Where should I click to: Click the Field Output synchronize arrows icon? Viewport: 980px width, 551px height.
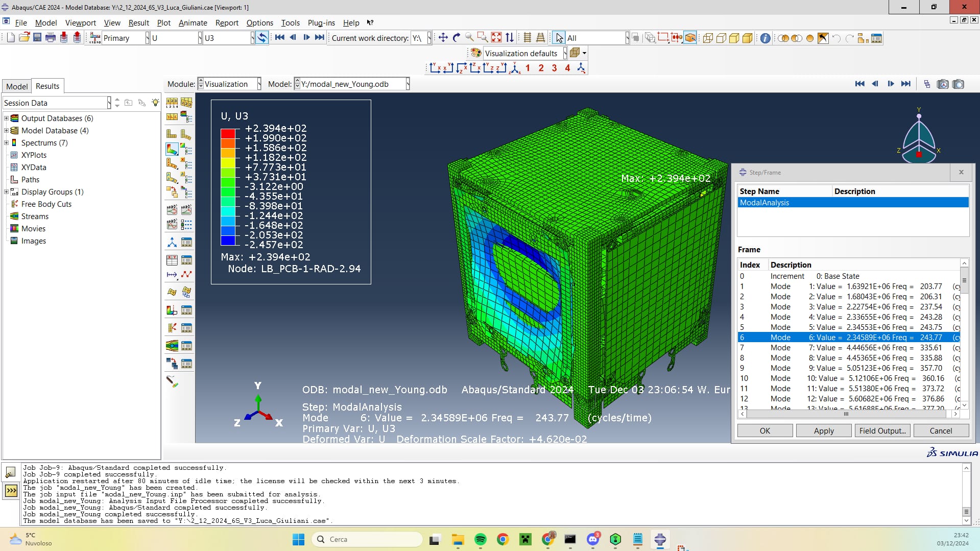262,38
